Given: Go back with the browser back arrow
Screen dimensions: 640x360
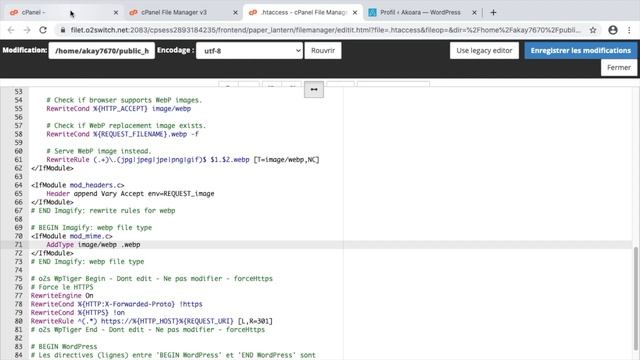Looking at the screenshot, I should tap(11, 30).
